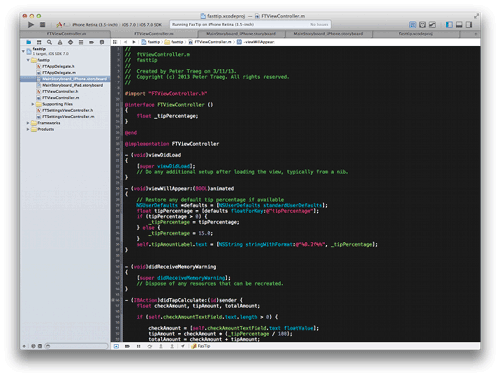Click the activity status display
The height and width of the screenshot is (377, 500).
250,24
